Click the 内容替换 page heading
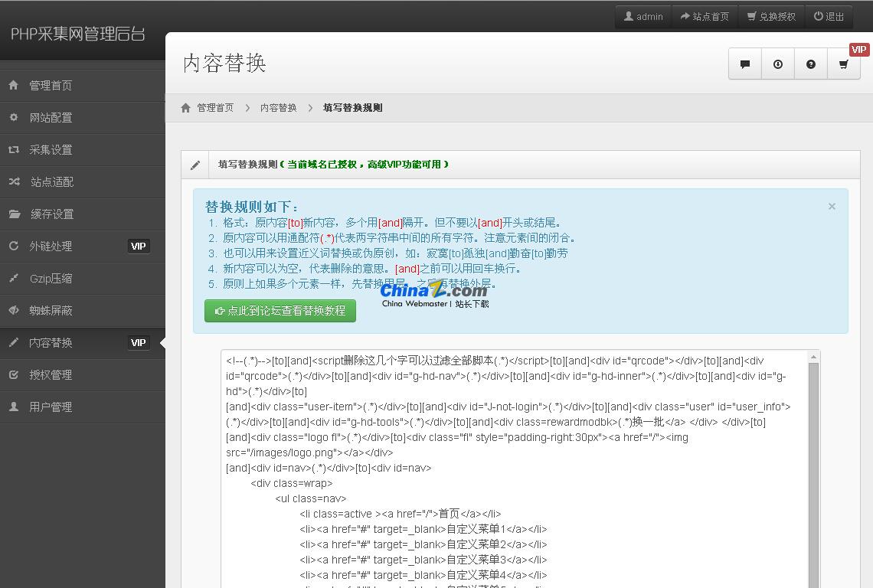 224,63
